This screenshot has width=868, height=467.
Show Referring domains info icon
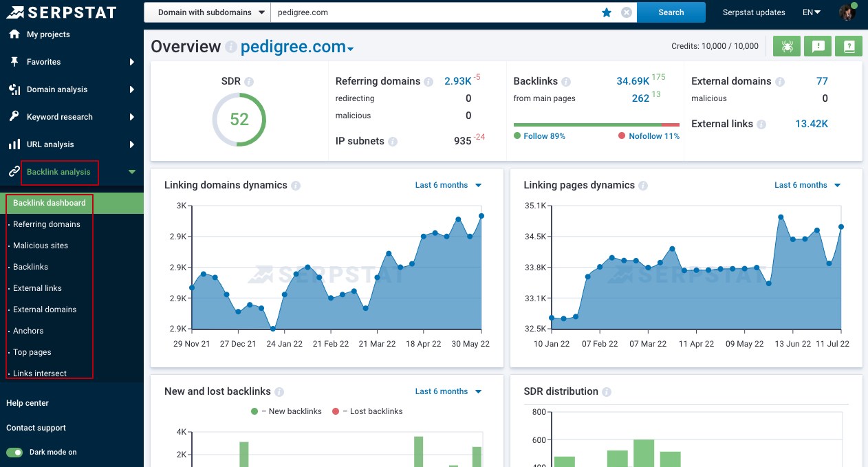point(428,82)
